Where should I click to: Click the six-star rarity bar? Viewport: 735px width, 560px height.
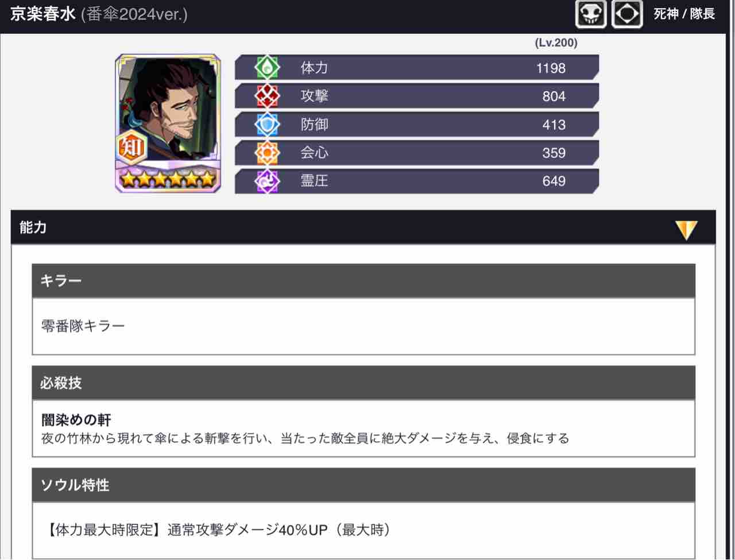(168, 179)
